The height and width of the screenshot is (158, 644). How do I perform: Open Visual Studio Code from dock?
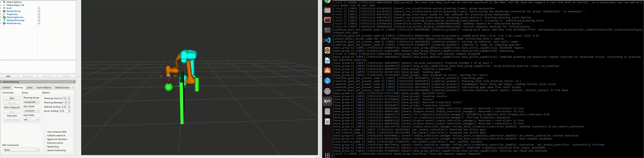pos(327,40)
